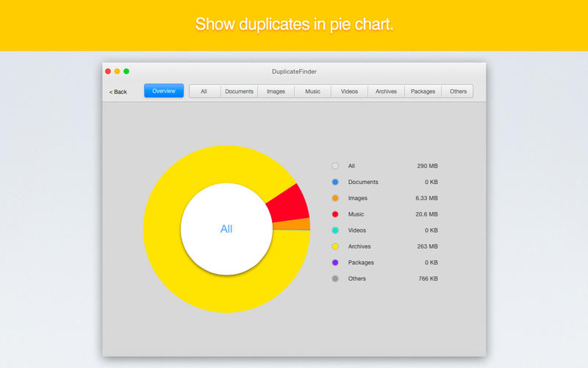Maximize the DuplicateFinder window with green button
This screenshot has height=368, width=588.
click(126, 71)
